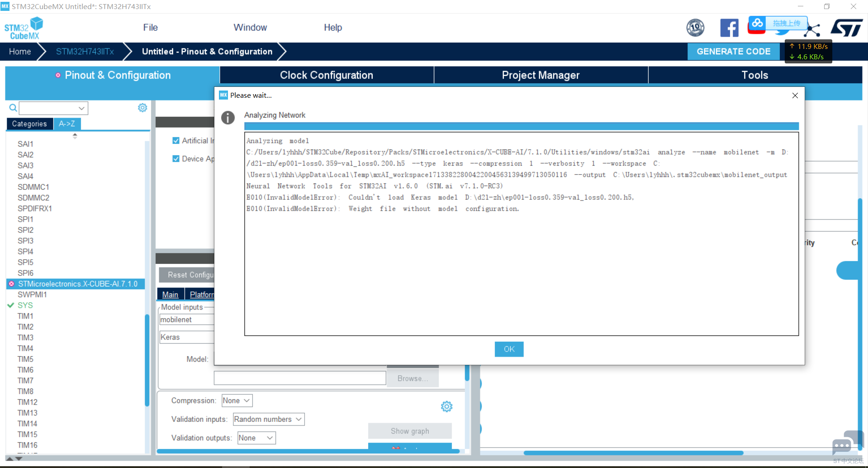Viewport: 868px width, 468px height.
Task: Click GENERATE CODE button
Action: 733,52
